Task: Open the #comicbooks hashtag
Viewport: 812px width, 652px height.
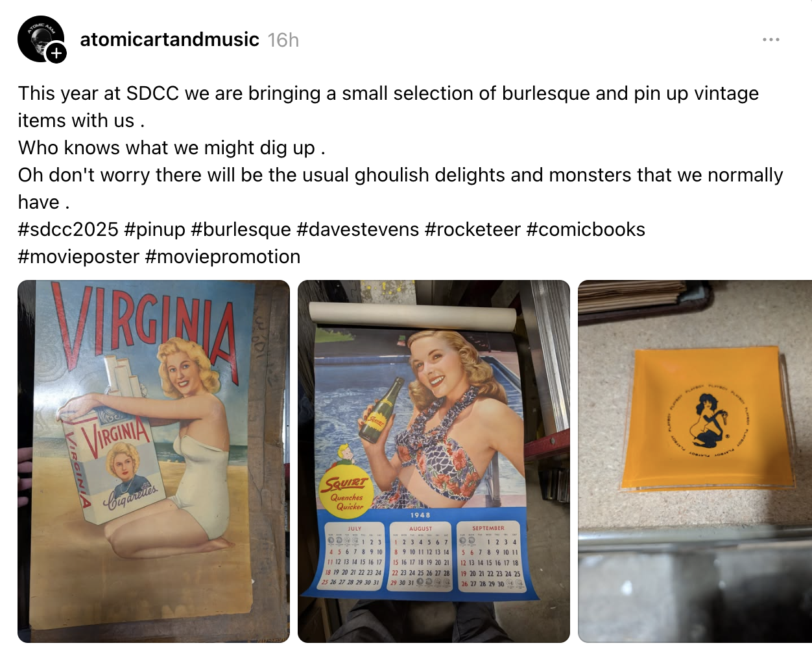Action: coord(586,229)
